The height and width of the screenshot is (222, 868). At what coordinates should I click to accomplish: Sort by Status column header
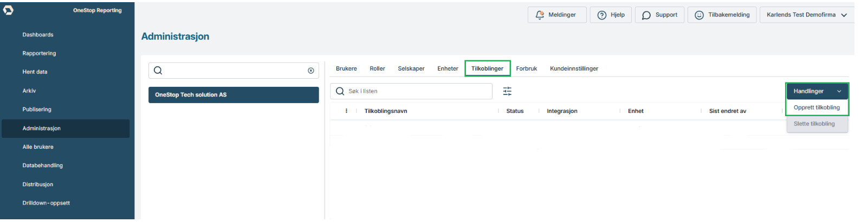pos(515,111)
